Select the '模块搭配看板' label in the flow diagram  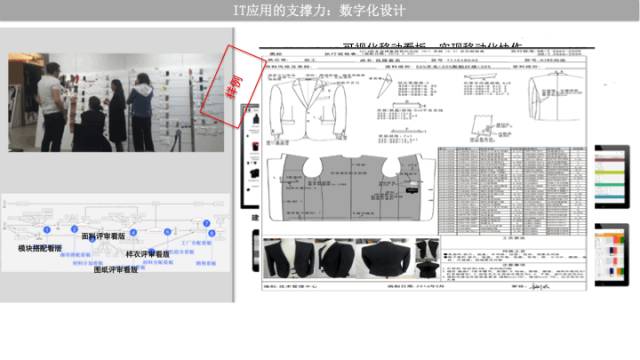(x=40, y=248)
